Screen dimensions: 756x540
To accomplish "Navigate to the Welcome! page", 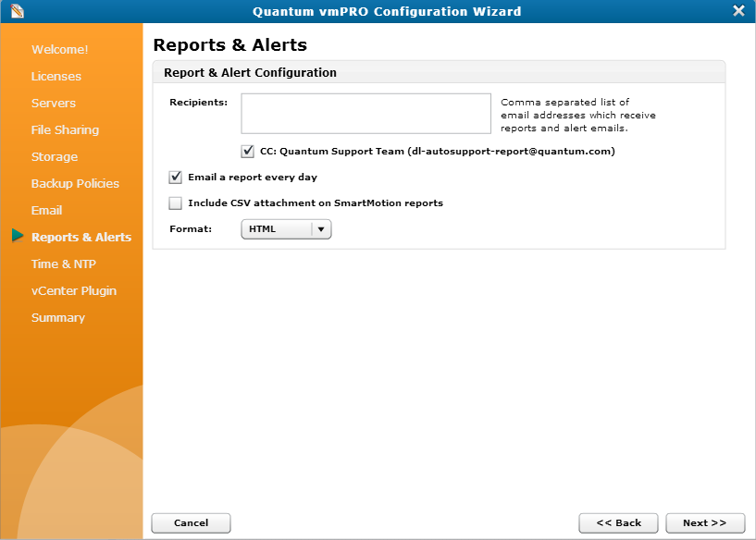I will click(x=59, y=49).
